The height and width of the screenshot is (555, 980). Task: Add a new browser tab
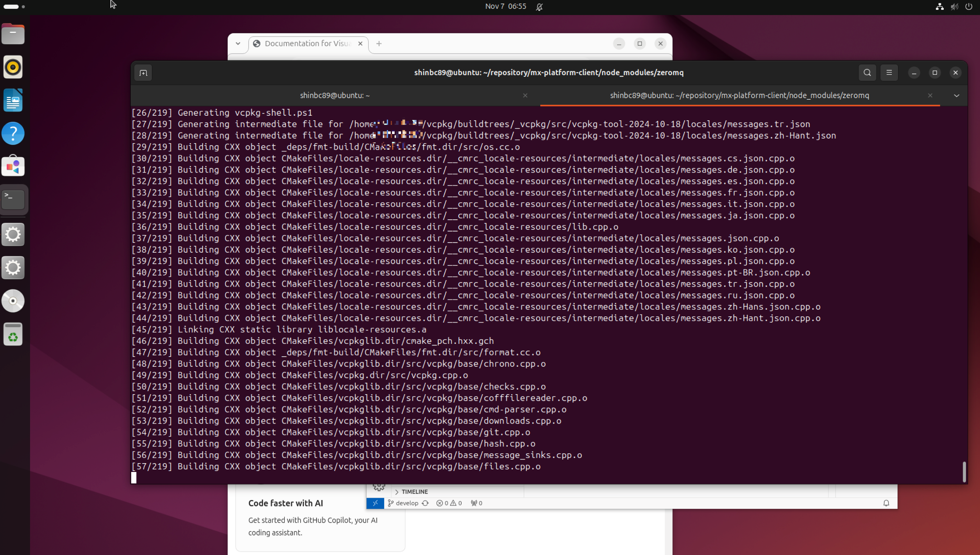(379, 44)
